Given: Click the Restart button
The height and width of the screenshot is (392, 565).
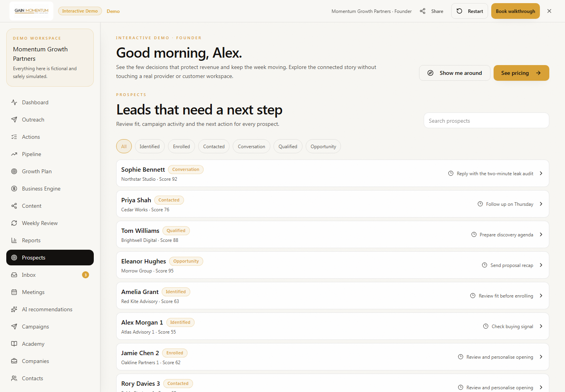Looking at the screenshot, I should (470, 11).
